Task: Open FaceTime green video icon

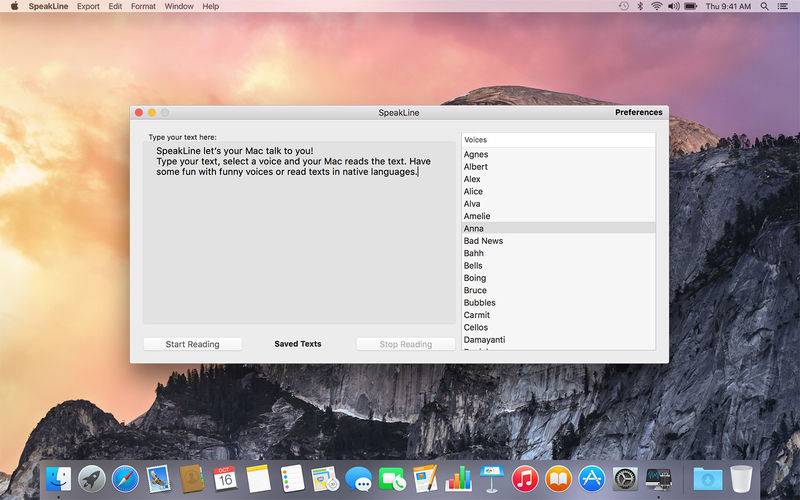Action: (392, 479)
